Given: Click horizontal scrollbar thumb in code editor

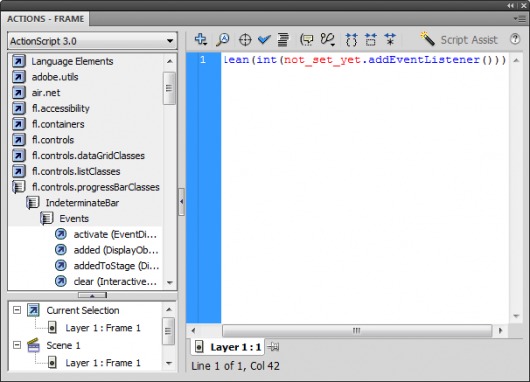Looking at the screenshot, I should pos(357,330).
